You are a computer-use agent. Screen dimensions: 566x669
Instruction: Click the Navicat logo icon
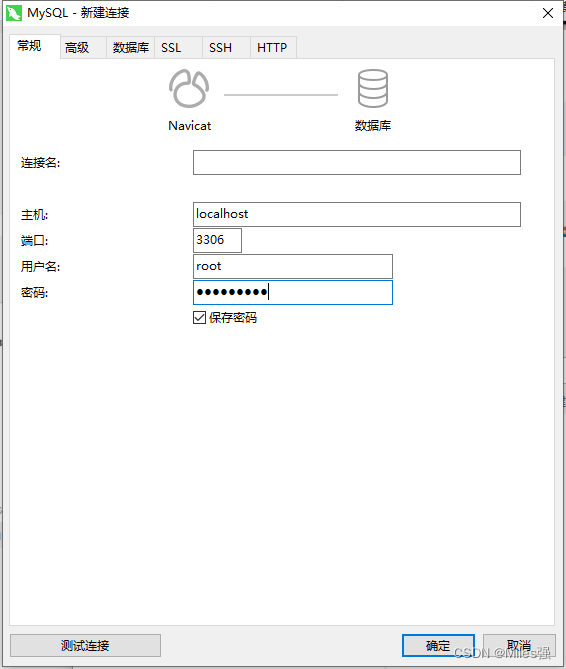189,88
